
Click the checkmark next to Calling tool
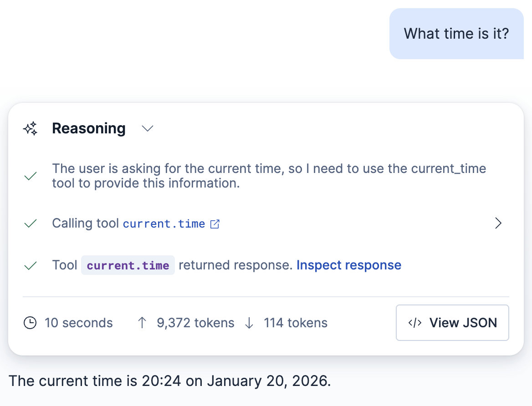pyautogui.click(x=30, y=223)
